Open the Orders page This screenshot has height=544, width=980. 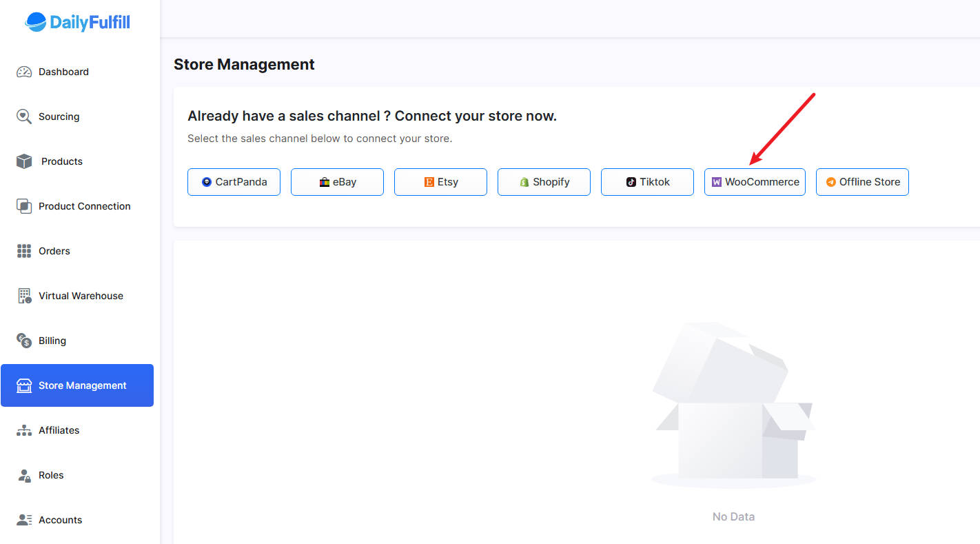coord(54,251)
